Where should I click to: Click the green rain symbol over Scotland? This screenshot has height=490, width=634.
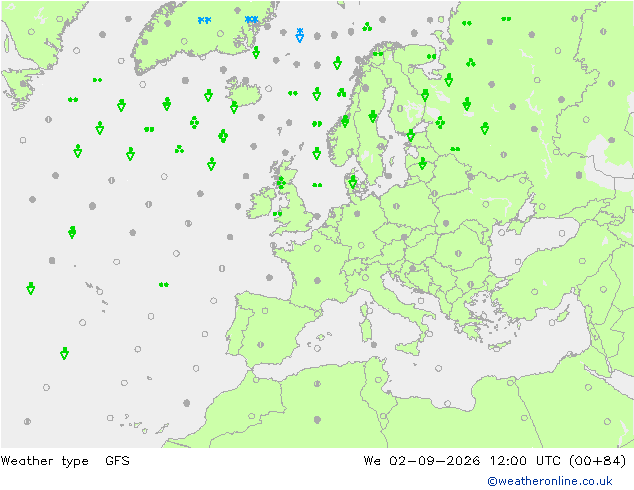point(281,182)
